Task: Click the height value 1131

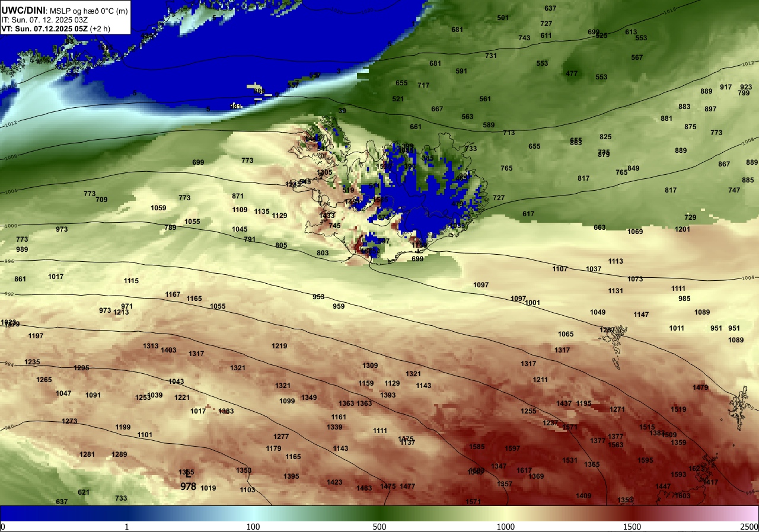Action: 616,291
